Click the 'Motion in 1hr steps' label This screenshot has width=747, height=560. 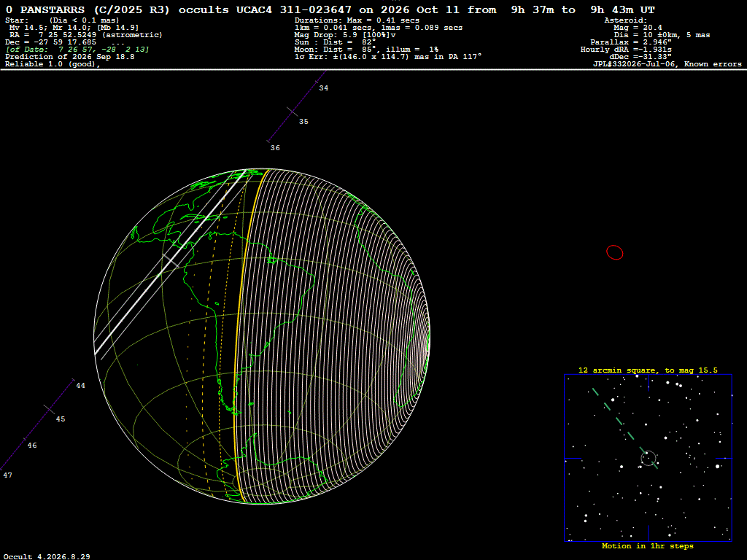pyautogui.click(x=648, y=545)
